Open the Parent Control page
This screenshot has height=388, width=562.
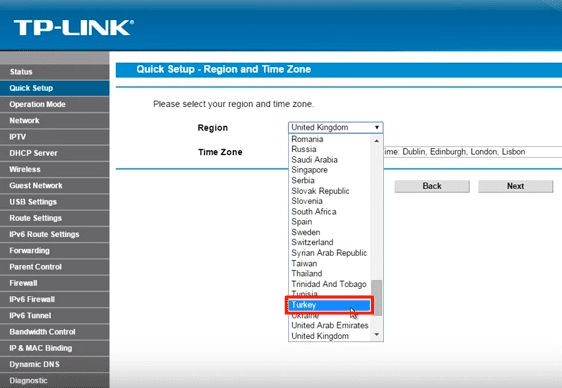tap(54, 267)
